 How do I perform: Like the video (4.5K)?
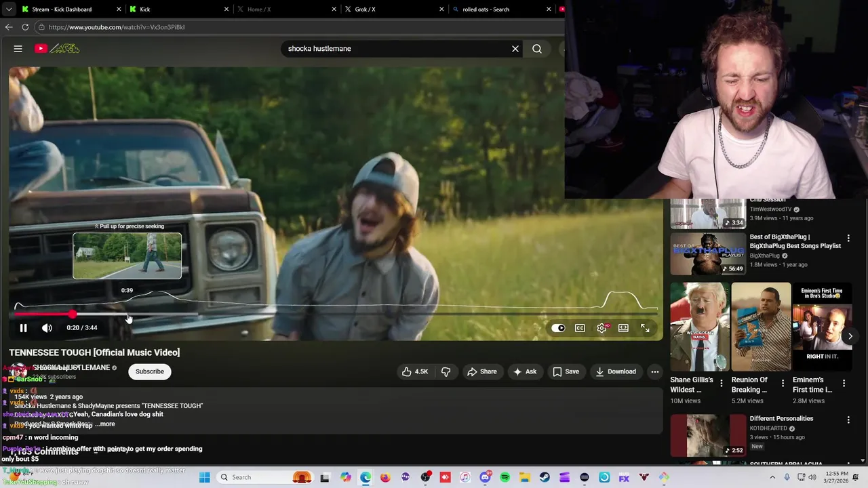[415, 371]
